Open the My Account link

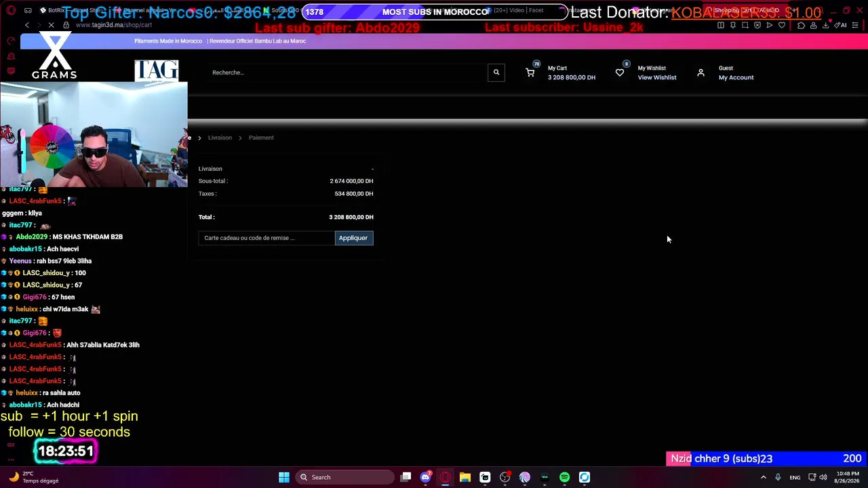click(x=736, y=77)
